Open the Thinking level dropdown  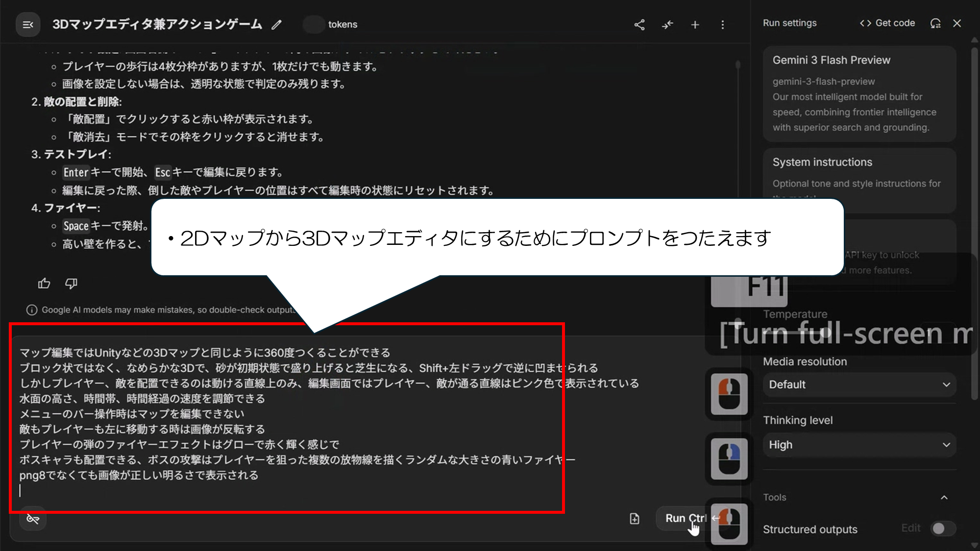pyautogui.click(x=859, y=445)
